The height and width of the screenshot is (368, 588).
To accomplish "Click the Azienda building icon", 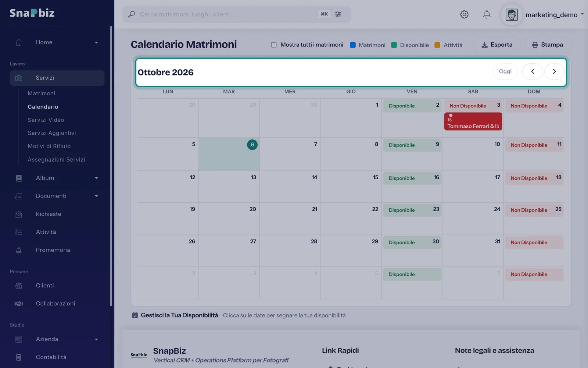I will point(19,339).
